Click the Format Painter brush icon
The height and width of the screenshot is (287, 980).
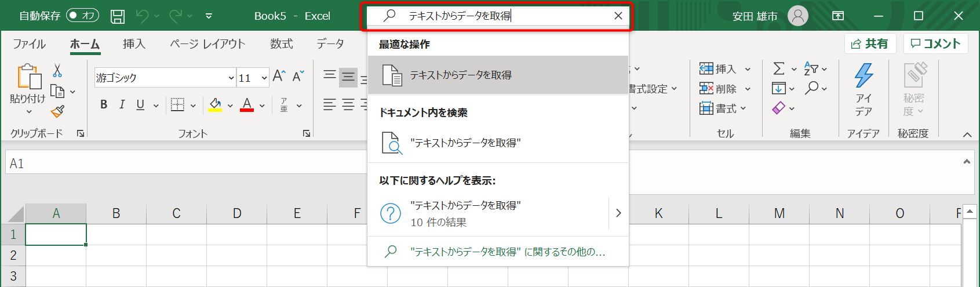[x=57, y=111]
